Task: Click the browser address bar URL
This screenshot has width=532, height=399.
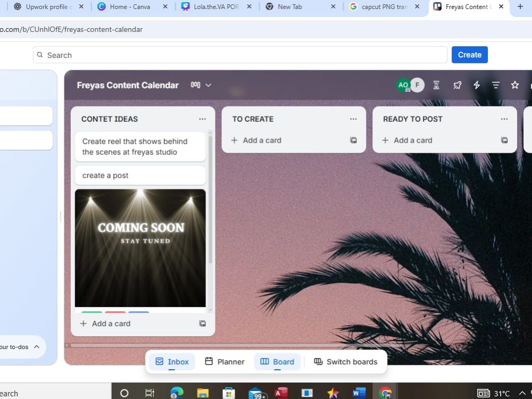Action: [x=71, y=29]
